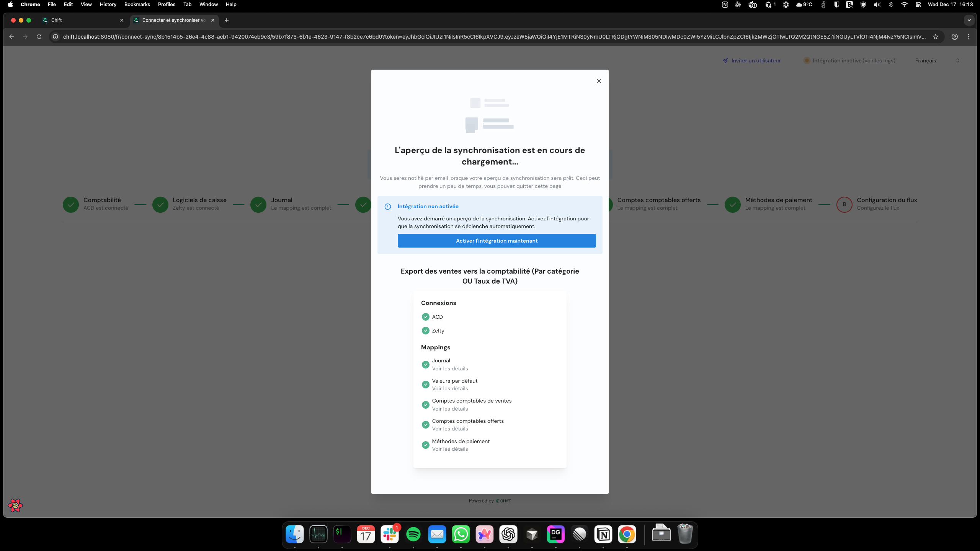
Task: Reload the page using the refresh icon
Action: (39, 37)
